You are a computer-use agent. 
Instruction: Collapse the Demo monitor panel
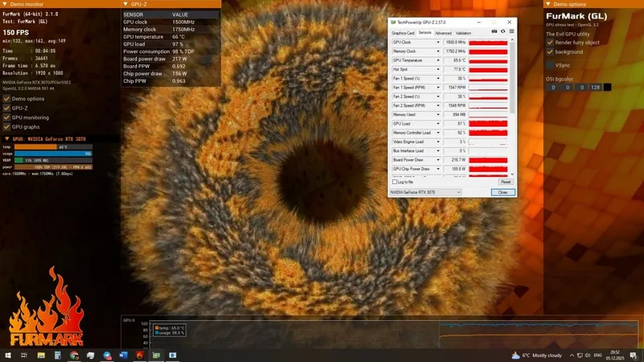click(x=5, y=4)
